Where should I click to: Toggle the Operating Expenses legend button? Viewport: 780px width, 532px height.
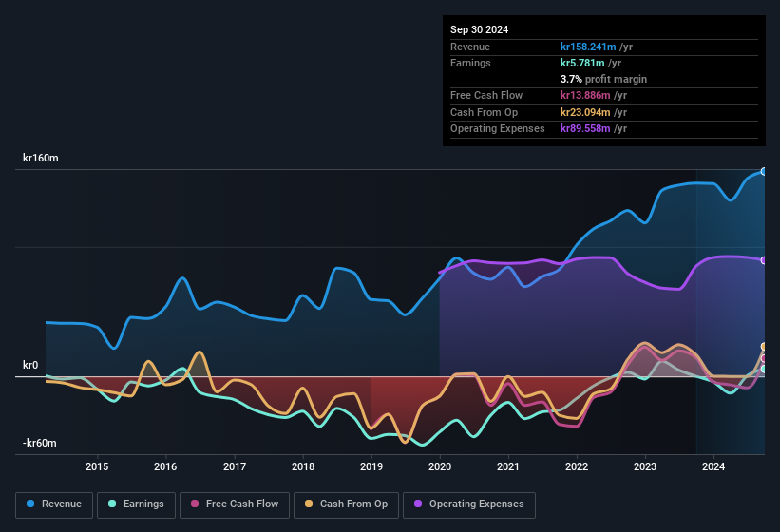469,504
